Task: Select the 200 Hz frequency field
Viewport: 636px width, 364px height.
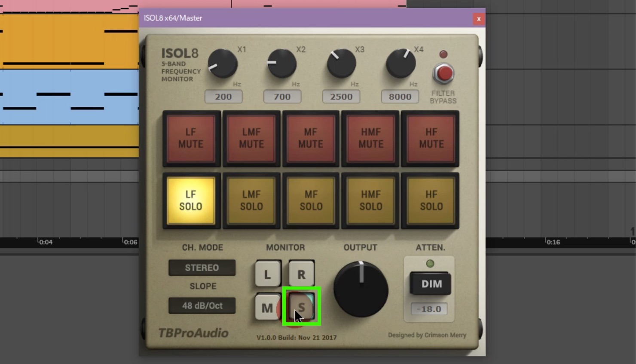Action: point(223,97)
